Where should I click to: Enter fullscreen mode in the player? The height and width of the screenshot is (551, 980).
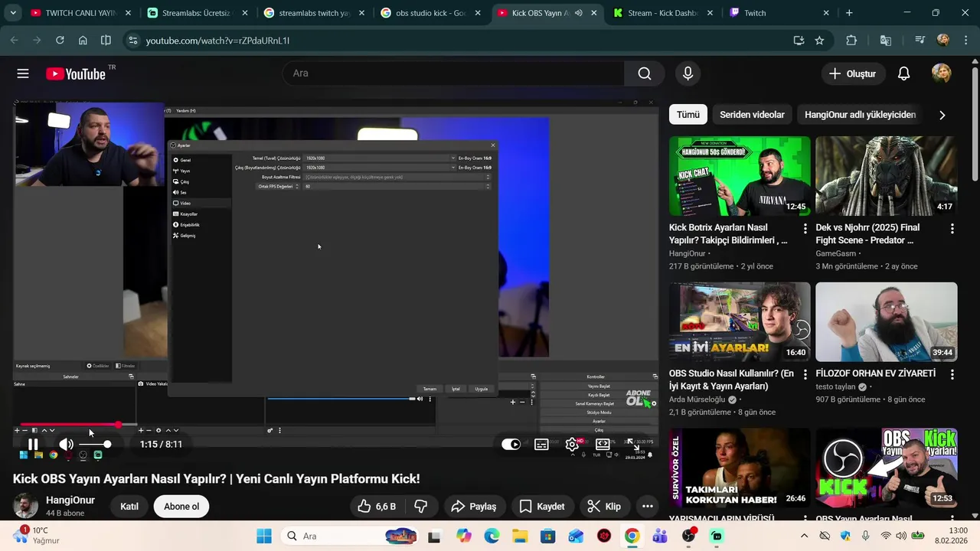pos(633,445)
